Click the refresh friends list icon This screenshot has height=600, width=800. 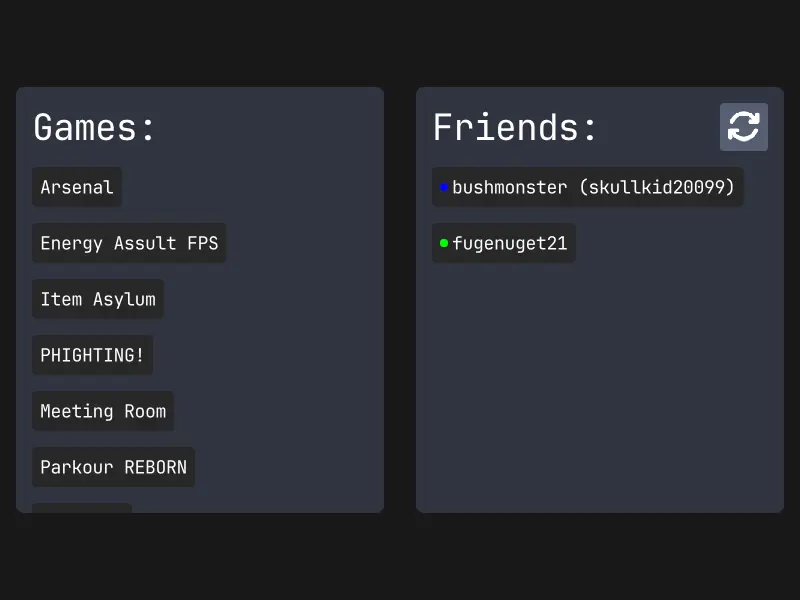(743, 127)
